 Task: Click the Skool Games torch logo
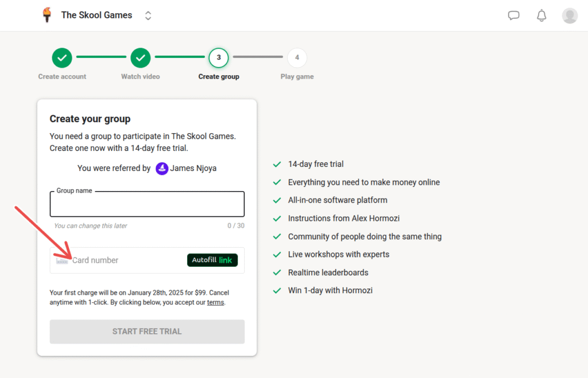click(47, 15)
